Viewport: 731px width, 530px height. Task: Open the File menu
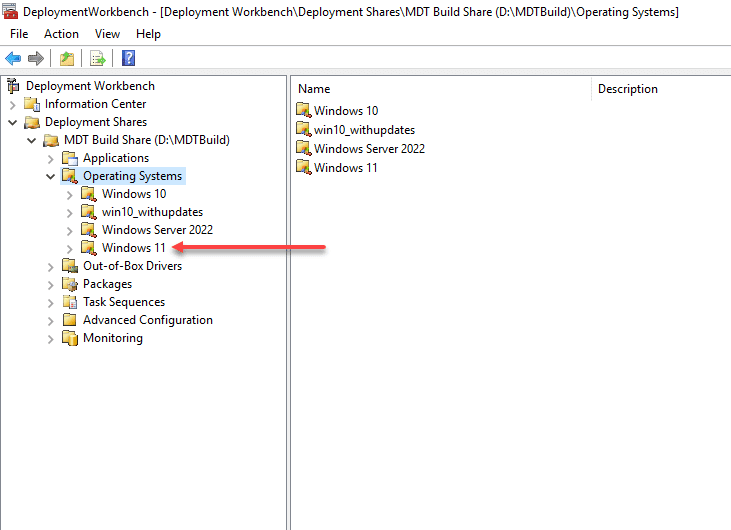19,34
